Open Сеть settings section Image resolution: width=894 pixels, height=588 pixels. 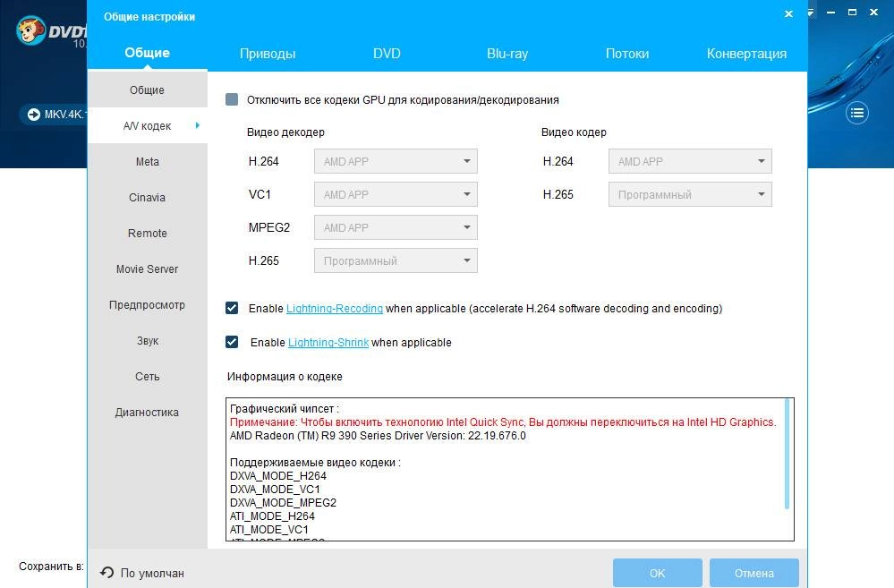147,377
